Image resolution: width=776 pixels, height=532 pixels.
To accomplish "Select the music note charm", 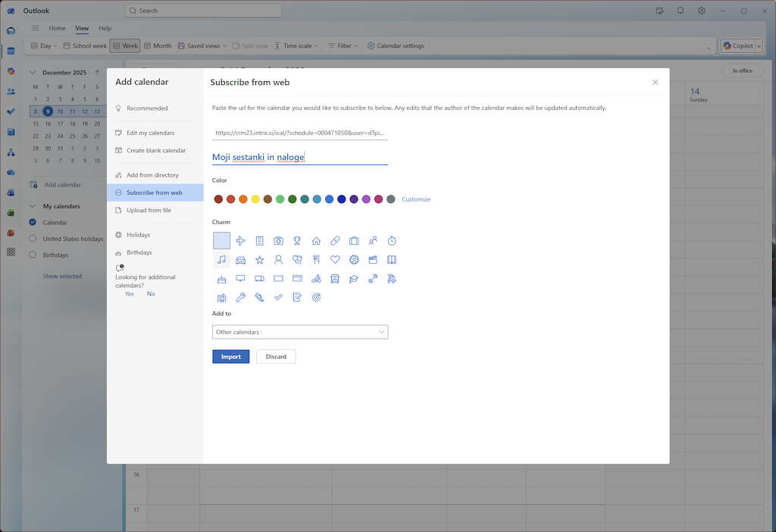I will pyautogui.click(x=221, y=260).
